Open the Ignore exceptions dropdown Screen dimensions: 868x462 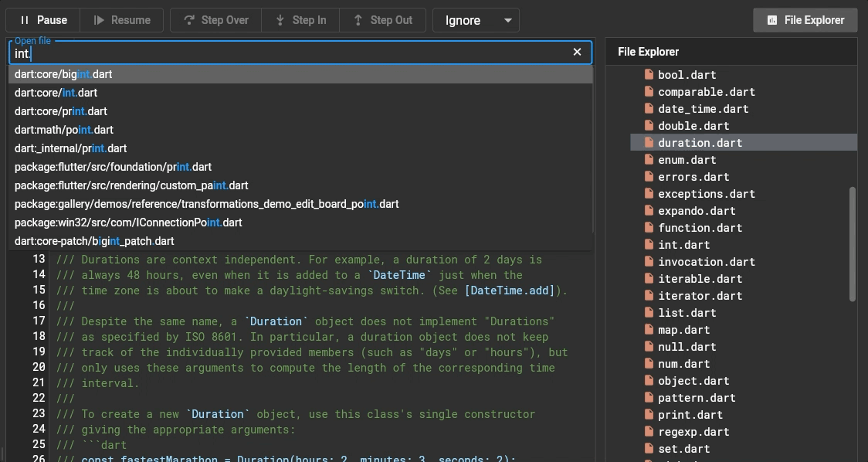pyautogui.click(x=476, y=21)
